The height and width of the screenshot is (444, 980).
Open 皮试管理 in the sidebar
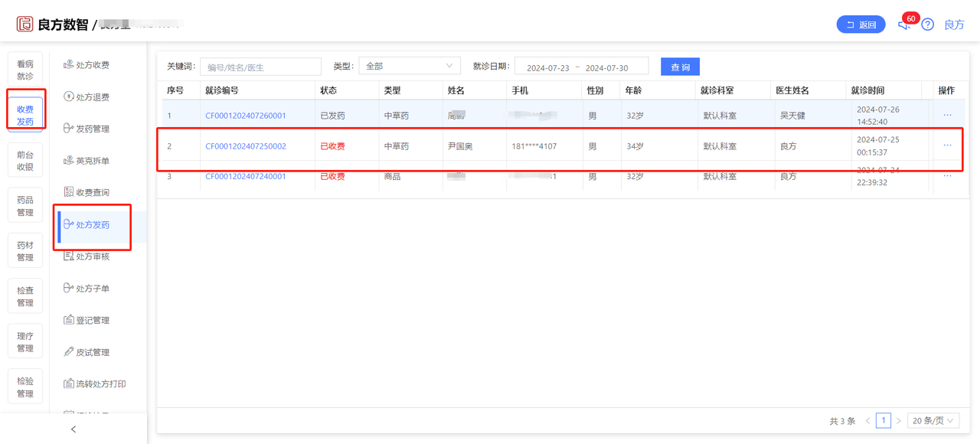coord(87,352)
